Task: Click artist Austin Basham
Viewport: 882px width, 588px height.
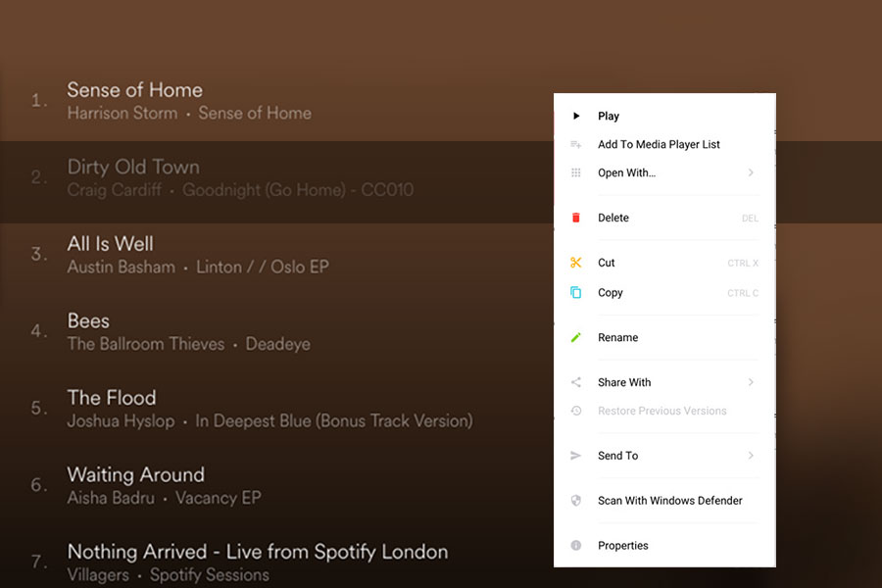Action: click(121, 267)
